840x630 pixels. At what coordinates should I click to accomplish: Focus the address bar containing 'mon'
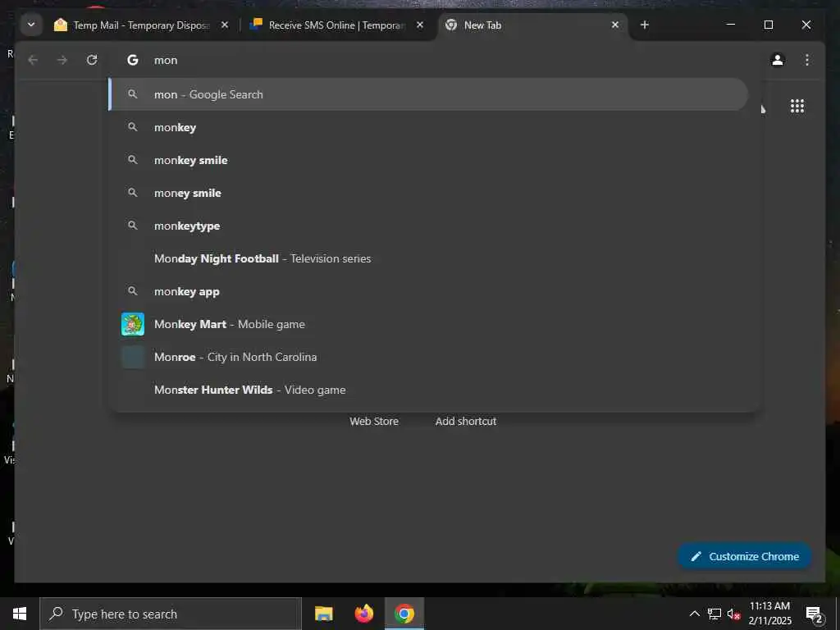point(434,60)
